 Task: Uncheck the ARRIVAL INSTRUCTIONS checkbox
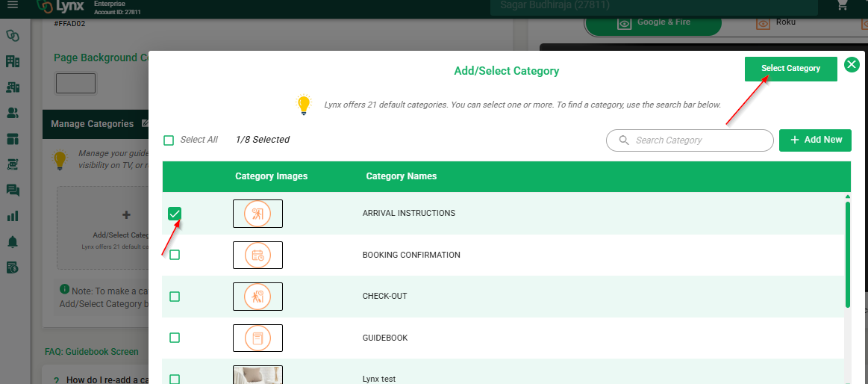click(175, 214)
